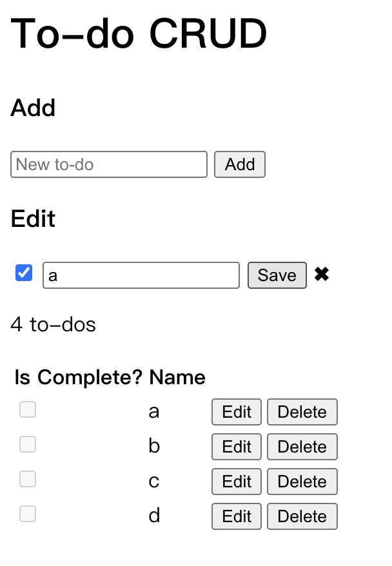Open editing for to-do c

pos(237,482)
